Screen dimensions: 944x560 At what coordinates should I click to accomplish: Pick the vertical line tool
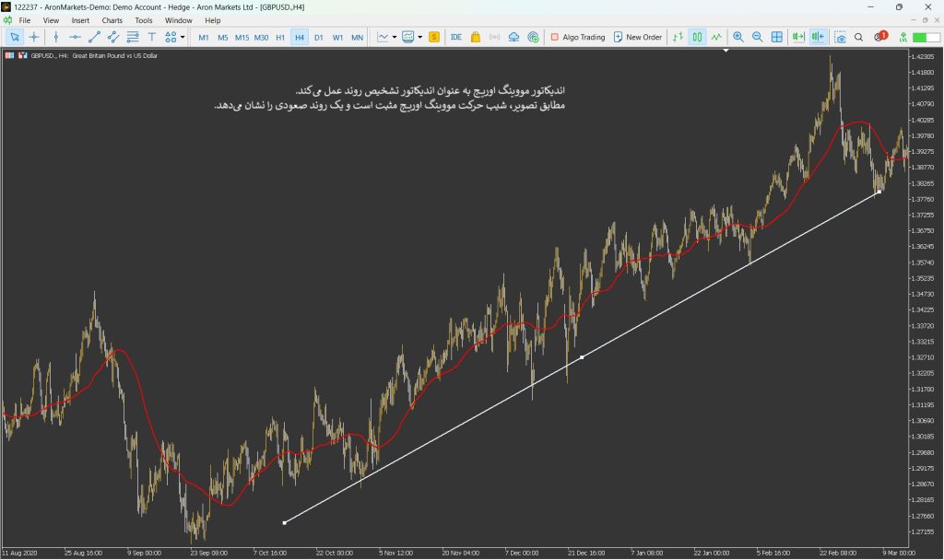click(56, 37)
